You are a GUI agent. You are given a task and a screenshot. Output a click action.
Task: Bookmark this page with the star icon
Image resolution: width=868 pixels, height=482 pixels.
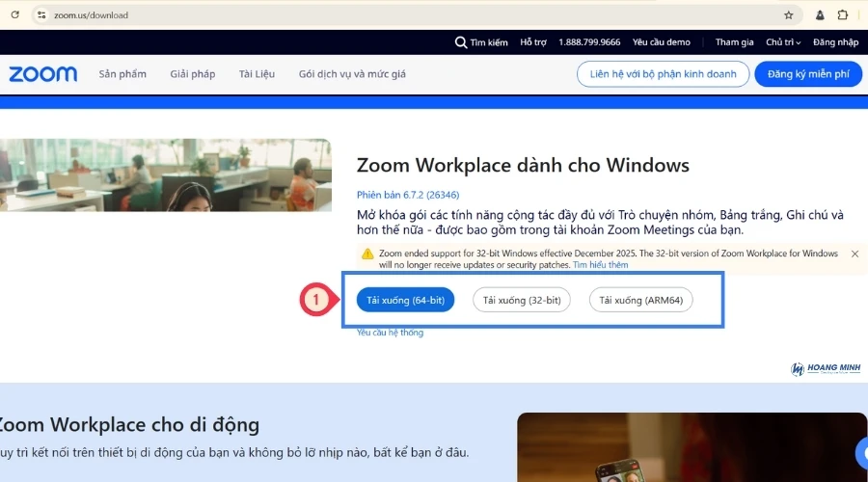click(x=788, y=14)
